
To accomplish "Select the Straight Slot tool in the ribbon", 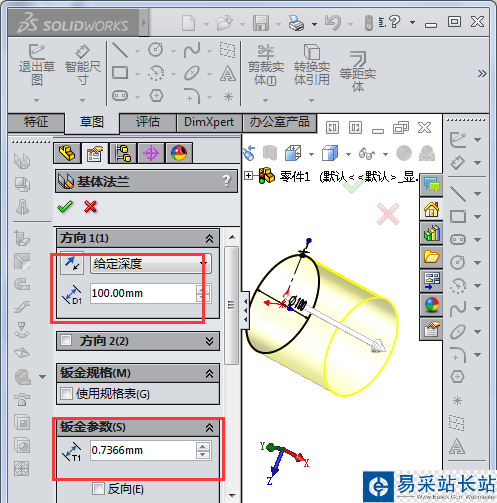I will click(x=120, y=96).
